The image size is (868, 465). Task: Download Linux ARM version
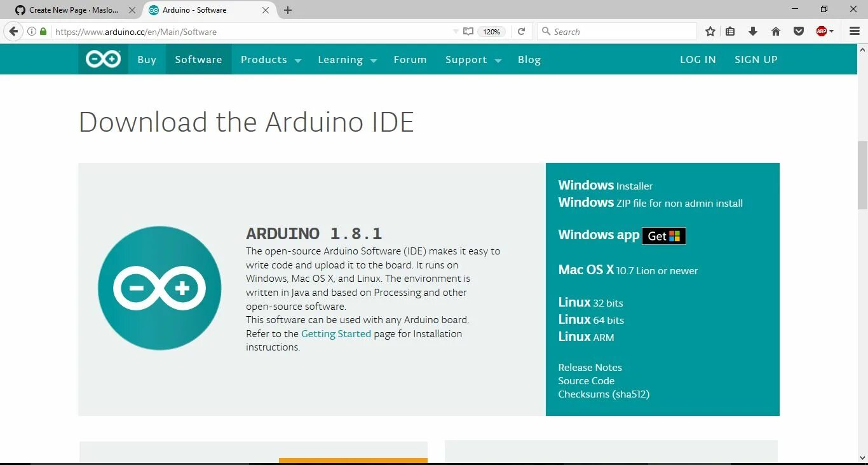coord(586,337)
